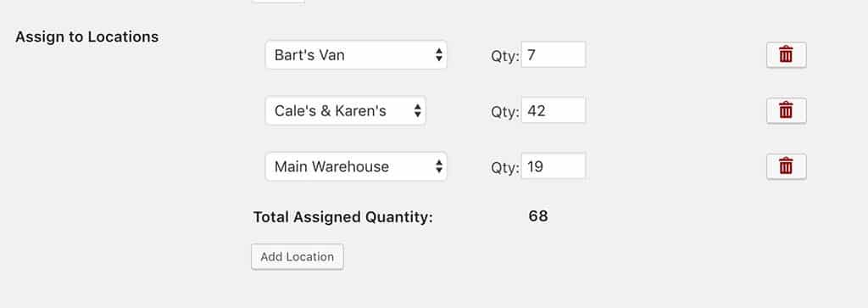Remove Cale's & Karen's row with trash icon
The height and width of the screenshot is (308, 868).
point(786,111)
